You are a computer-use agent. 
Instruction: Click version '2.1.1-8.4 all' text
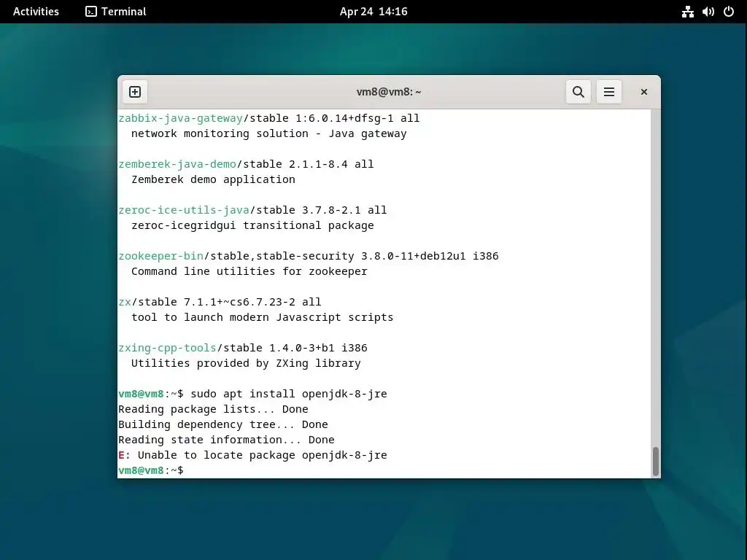[331, 164]
